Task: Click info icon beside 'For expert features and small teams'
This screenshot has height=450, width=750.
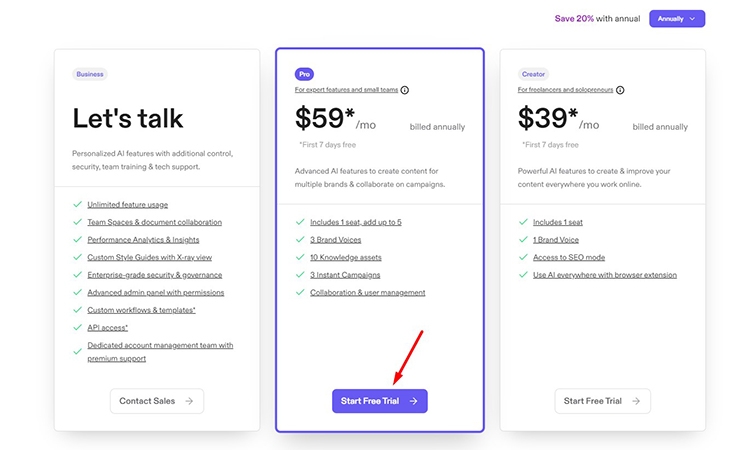Action: tap(405, 90)
